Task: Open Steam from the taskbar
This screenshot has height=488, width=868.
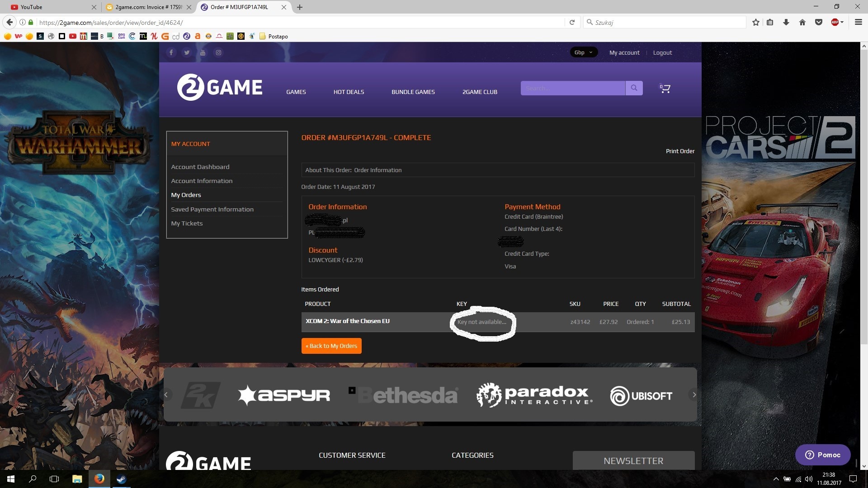Action: [x=121, y=479]
